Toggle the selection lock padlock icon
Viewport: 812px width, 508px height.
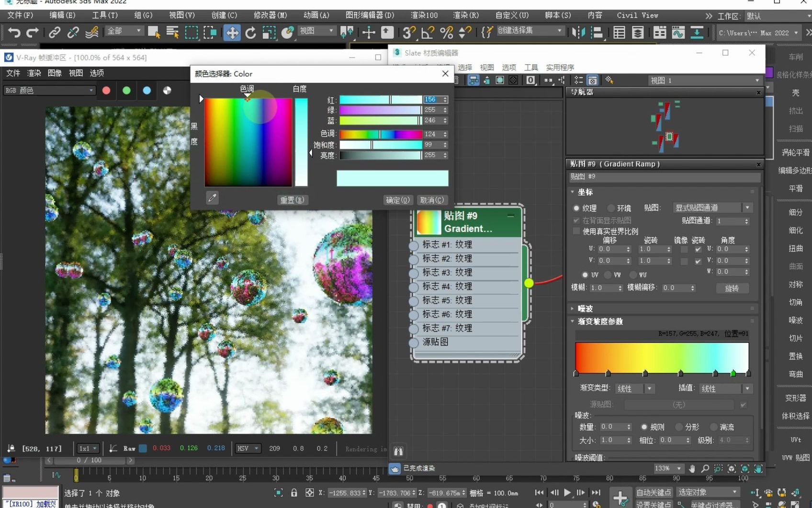pos(294,493)
